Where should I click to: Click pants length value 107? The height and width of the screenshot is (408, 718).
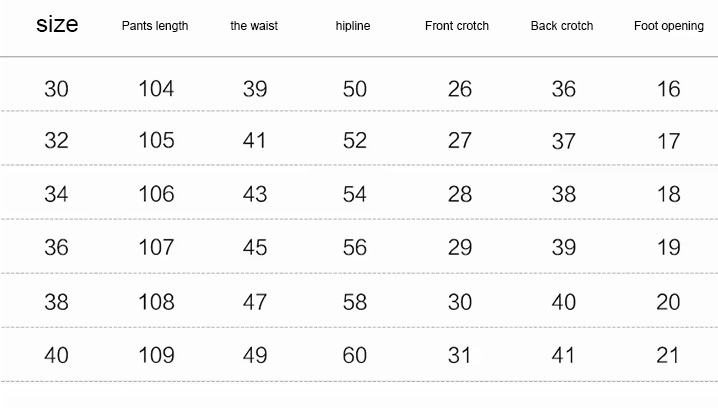(156, 248)
